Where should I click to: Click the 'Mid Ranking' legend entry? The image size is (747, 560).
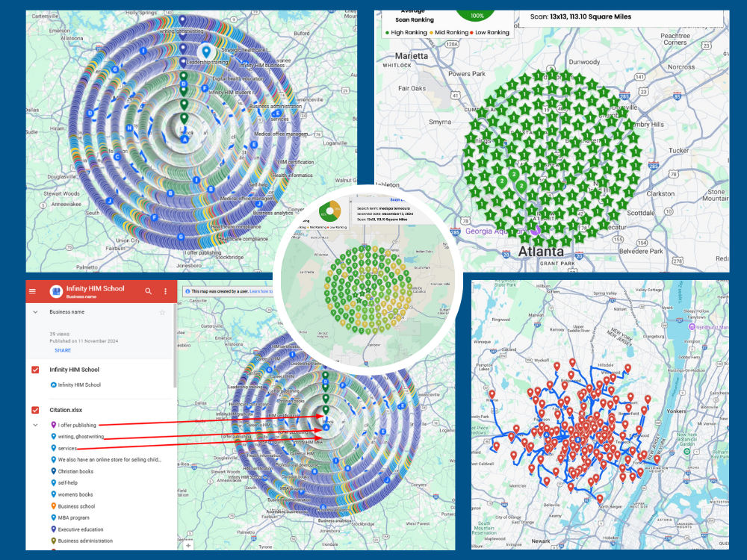tap(449, 32)
